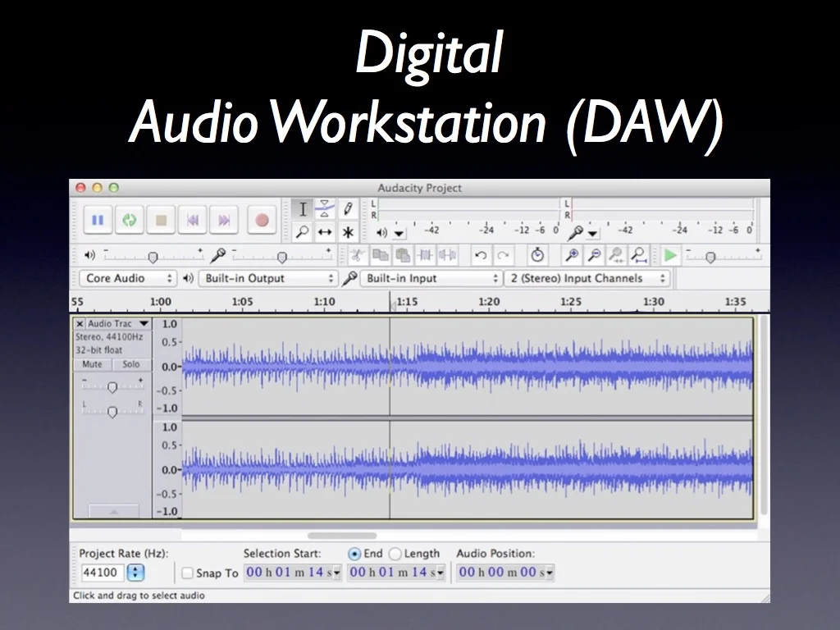Viewport: 840px width, 630px height.
Task: Click the '32-bit float' track info text
Action: pyautogui.click(x=98, y=350)
